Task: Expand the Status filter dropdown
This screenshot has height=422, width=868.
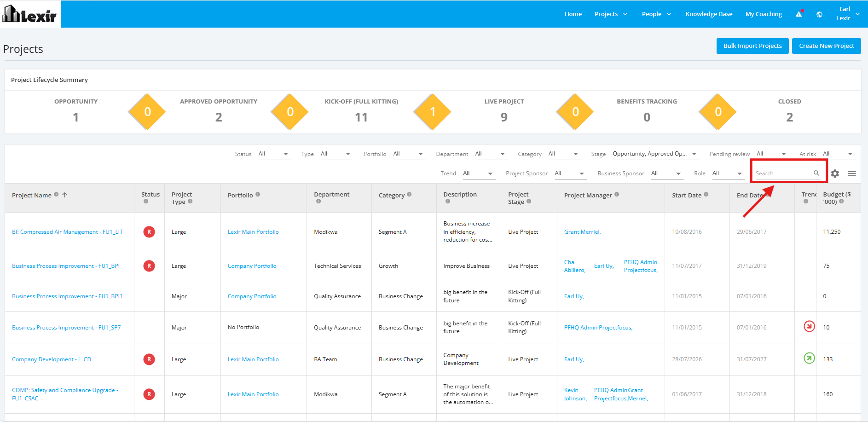Action: pyautogui.click(x=274, y=154)
